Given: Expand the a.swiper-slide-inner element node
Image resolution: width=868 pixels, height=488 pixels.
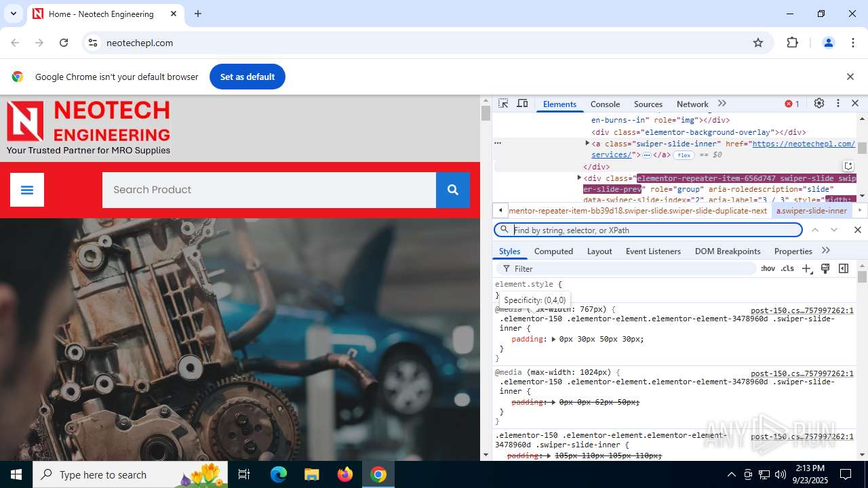Looking at the screenshot, I should pos(587,144).
